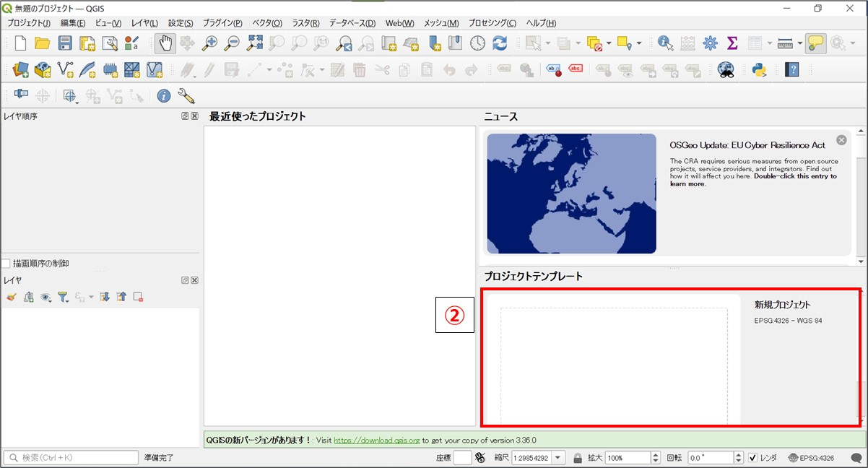Open the Style Manager icon
The height and width of the screenshot is (468, 868).
(x=132, y=43)
